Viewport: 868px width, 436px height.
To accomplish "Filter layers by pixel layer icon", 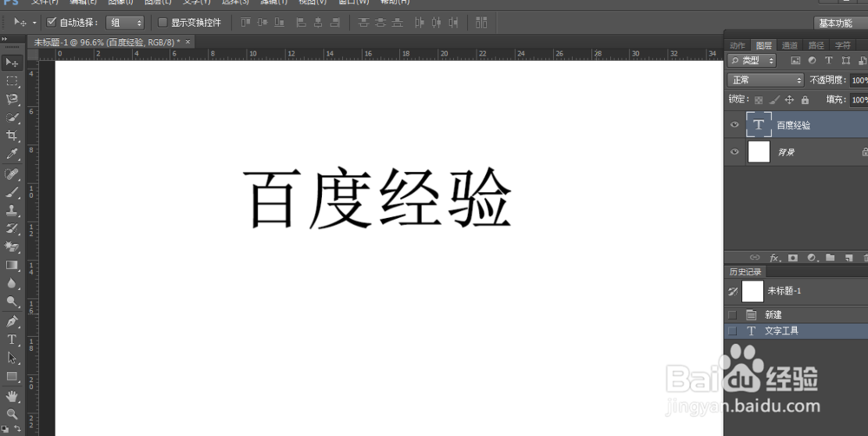I will click(x=795, y=61).
